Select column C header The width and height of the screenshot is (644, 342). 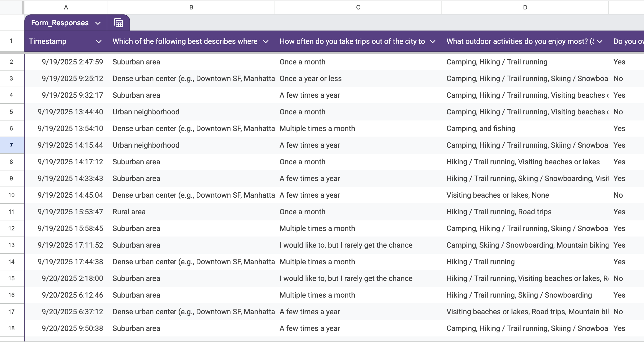click(x=358, y=7)
